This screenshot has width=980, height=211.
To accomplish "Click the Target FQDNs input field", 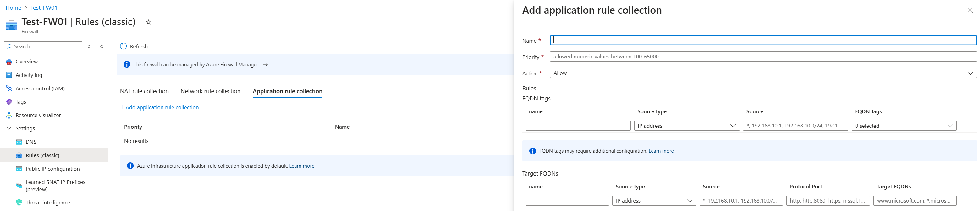I will coord(915,201).
